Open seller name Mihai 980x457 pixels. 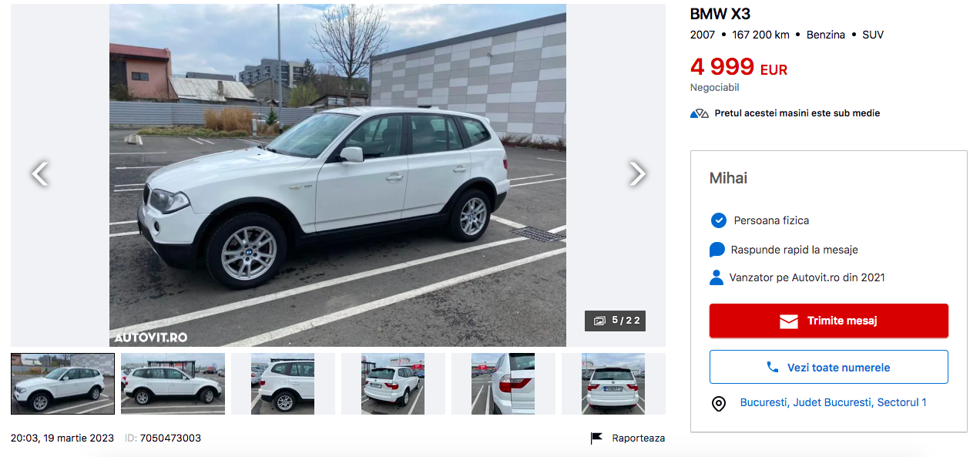(728, 178)
